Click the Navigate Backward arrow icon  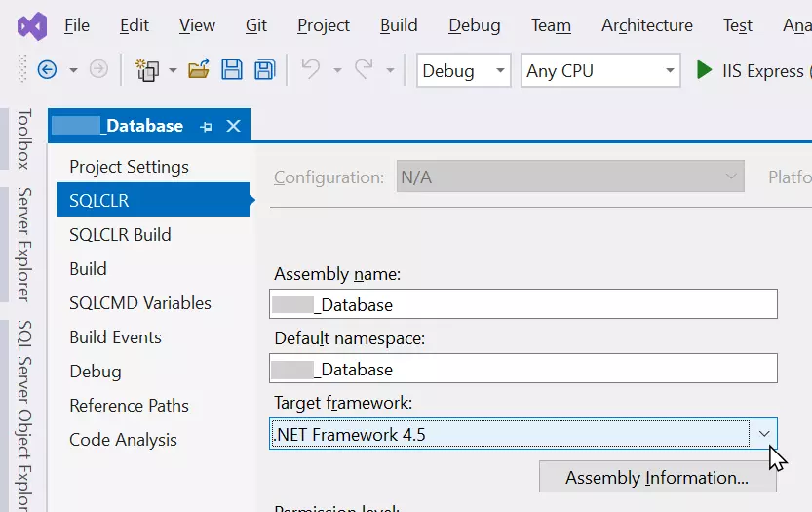47,69
